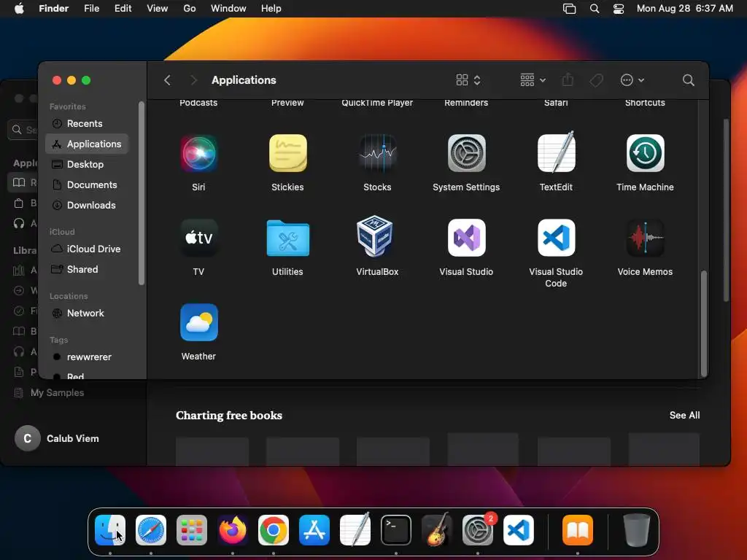Open TextEdit from the Dock

[355, 529]
